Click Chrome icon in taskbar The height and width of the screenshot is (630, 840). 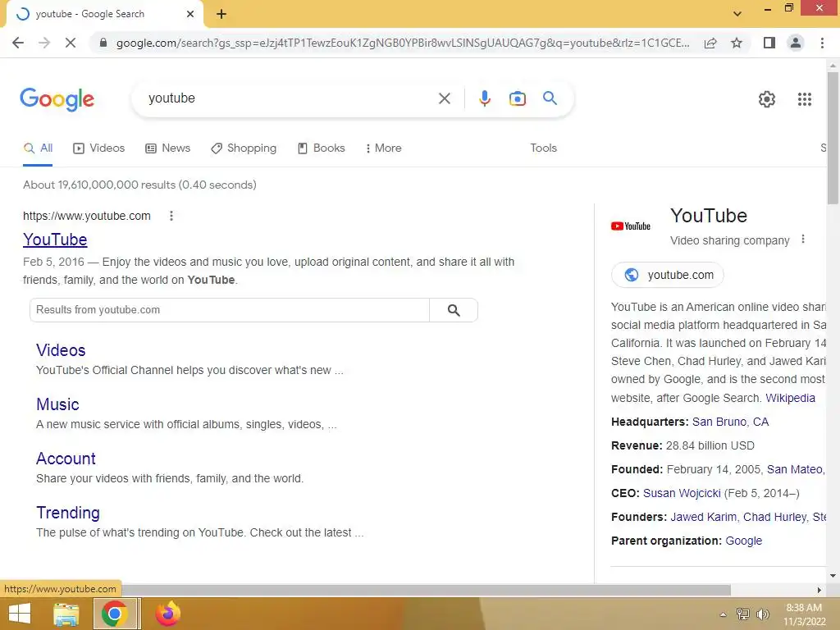(115, 614)
